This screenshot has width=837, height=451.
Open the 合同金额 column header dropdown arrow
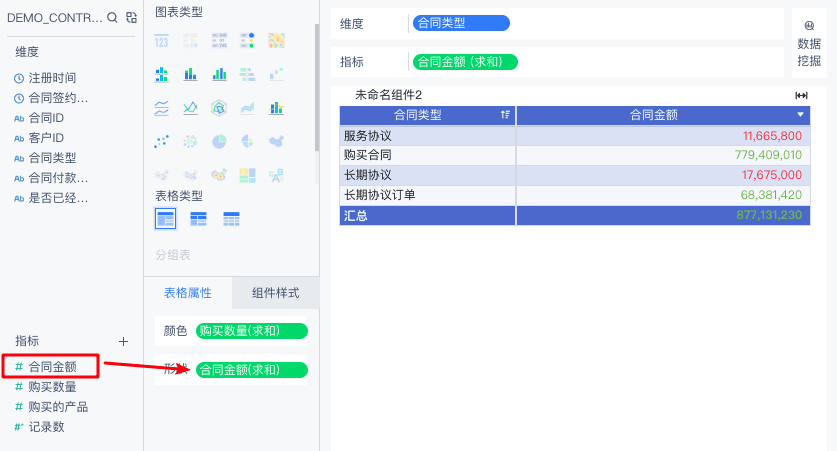click(800, 115)
